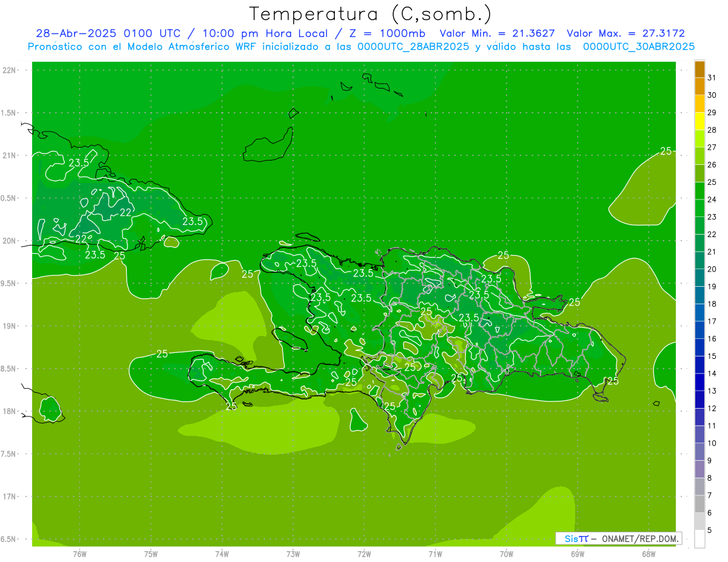Click the 28 label on the color scale
Viewport: 728px width, 562px height.
pos(712,130)
